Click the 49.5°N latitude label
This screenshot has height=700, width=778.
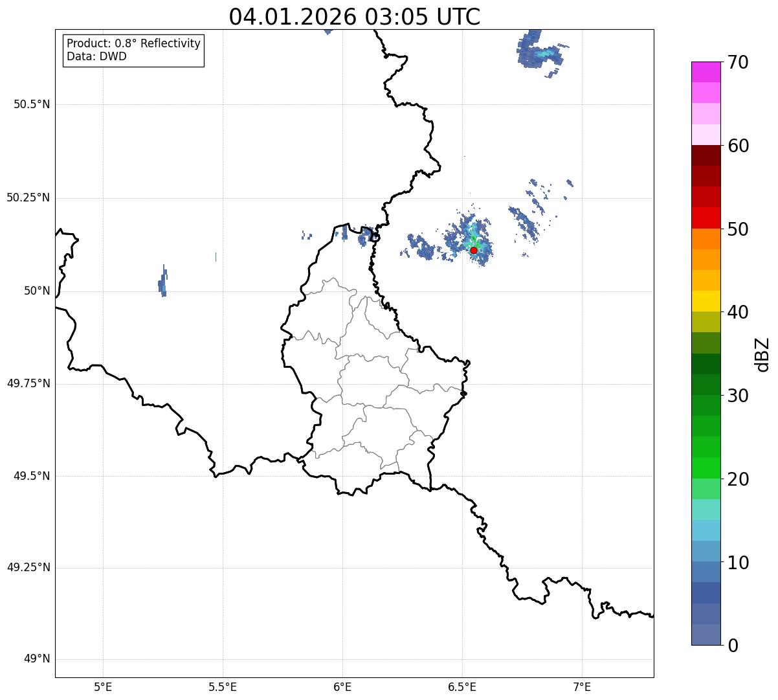[x=32, y=476]
